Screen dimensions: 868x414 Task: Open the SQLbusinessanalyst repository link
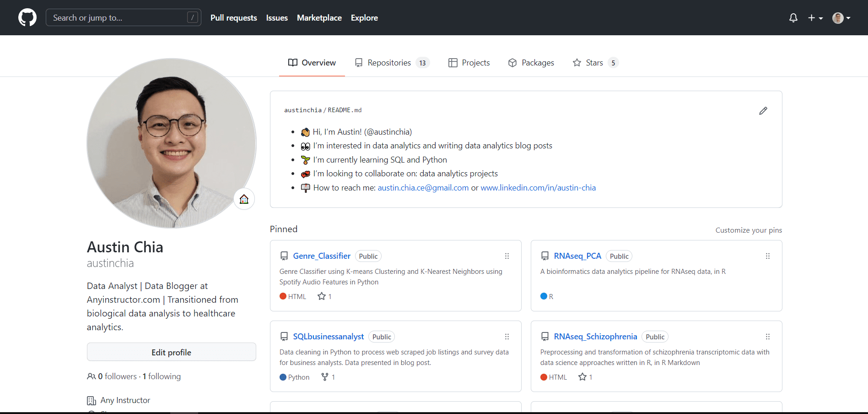(328, 337)
